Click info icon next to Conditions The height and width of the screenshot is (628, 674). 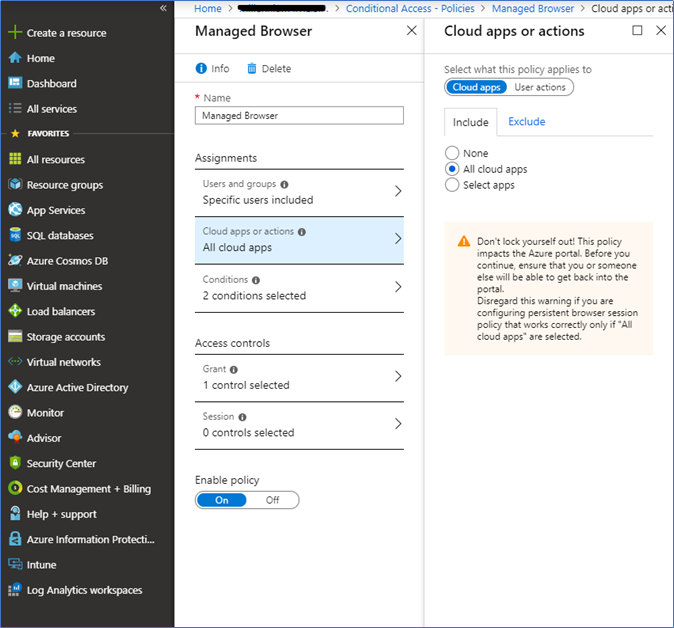[x=256, y=280]
